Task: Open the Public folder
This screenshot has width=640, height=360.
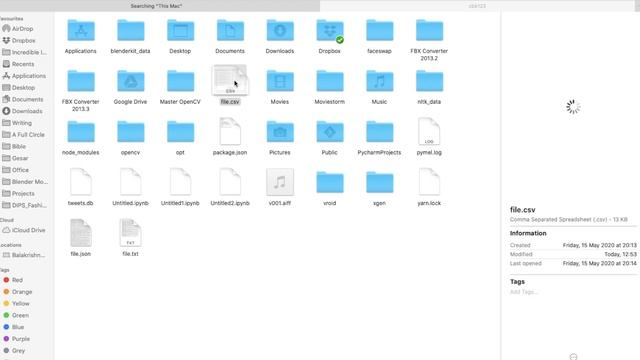Action: tap(330, 132)
